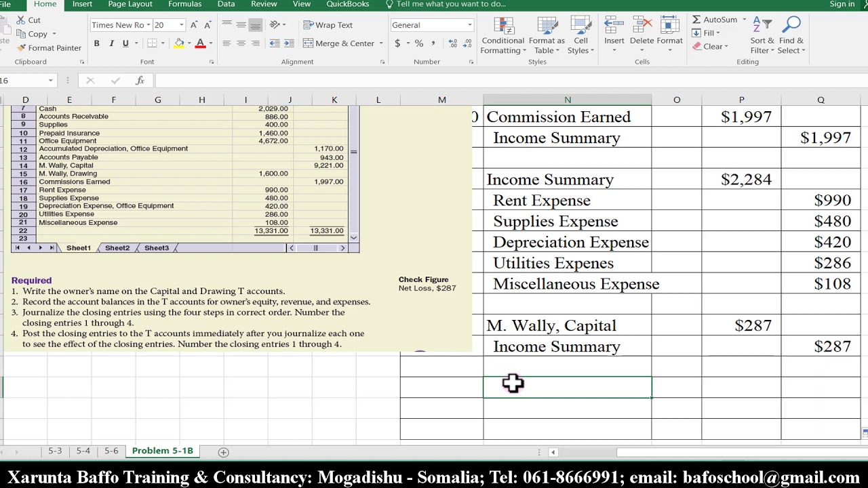Toggle Italic formatting
This screenshot has height=488, width=868.
[111, 43]
